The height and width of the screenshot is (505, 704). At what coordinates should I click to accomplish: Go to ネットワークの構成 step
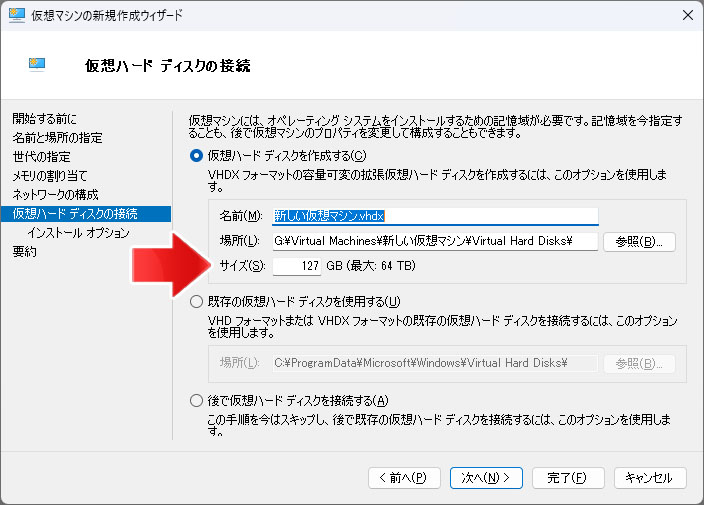[55, 194]
